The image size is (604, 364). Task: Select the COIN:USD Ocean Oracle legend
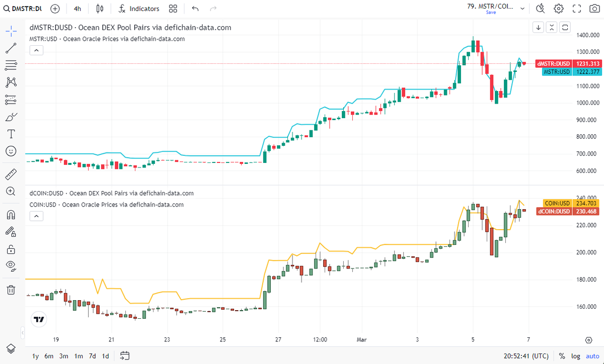107,205
